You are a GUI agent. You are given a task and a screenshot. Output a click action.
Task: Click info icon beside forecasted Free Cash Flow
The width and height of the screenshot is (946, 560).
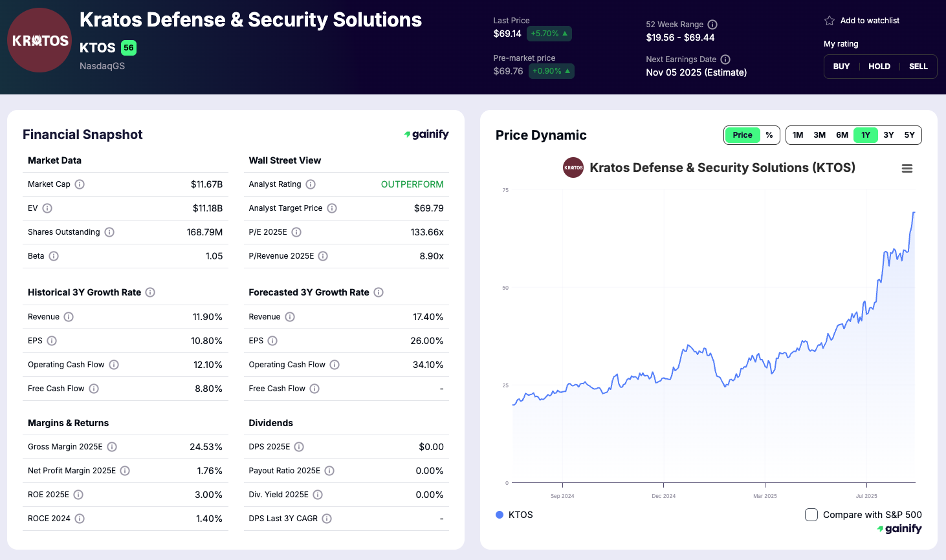(x=314, y=389)
